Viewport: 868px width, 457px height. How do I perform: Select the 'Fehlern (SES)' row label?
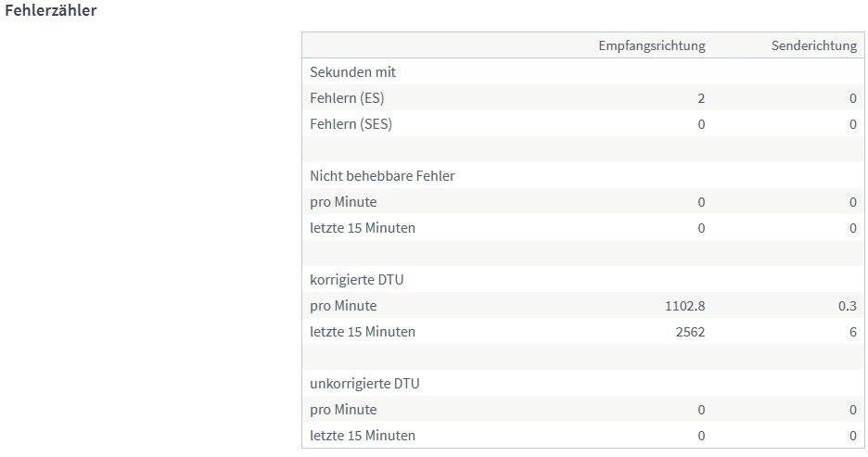(351, 124)
